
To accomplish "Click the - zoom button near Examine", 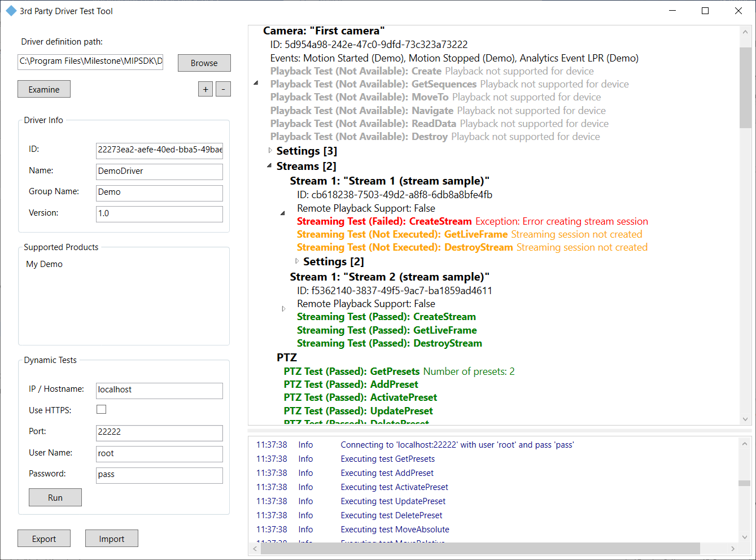I will click(223, 89).
